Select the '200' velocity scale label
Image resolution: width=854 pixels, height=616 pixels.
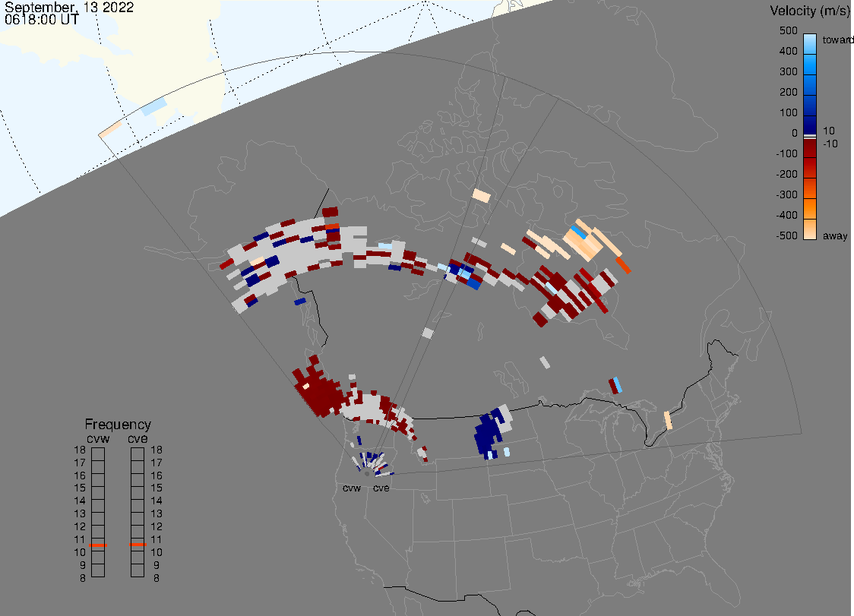[x=788, y=92]
